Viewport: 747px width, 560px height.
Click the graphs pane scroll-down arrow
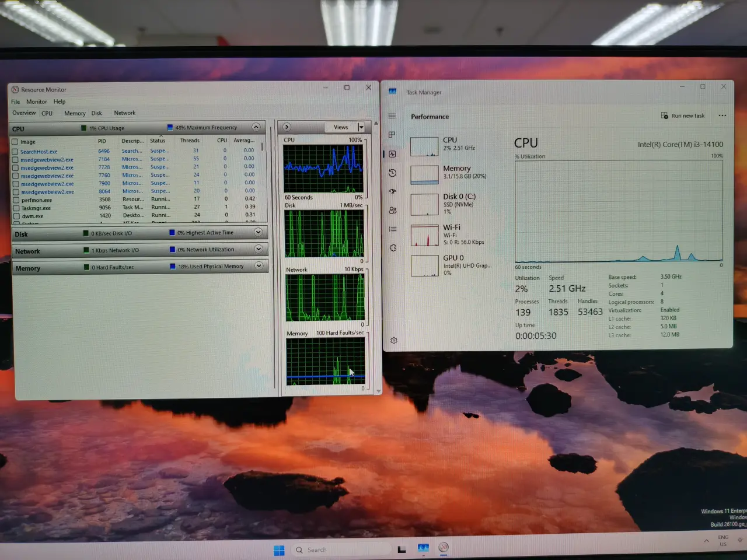pos(379,391)
